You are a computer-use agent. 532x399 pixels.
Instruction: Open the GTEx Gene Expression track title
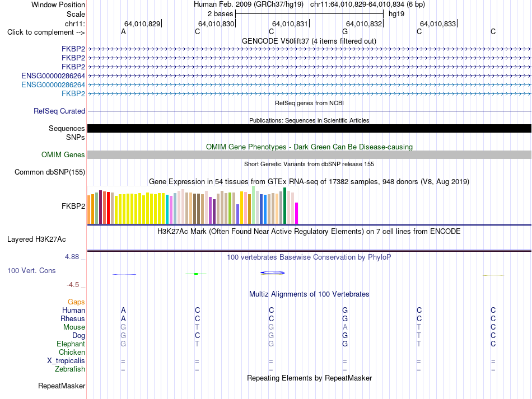pyautogui.click(x=309, y=182)
